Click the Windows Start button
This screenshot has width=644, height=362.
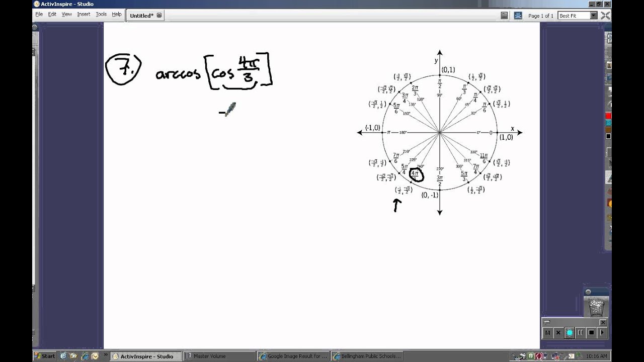45,356
